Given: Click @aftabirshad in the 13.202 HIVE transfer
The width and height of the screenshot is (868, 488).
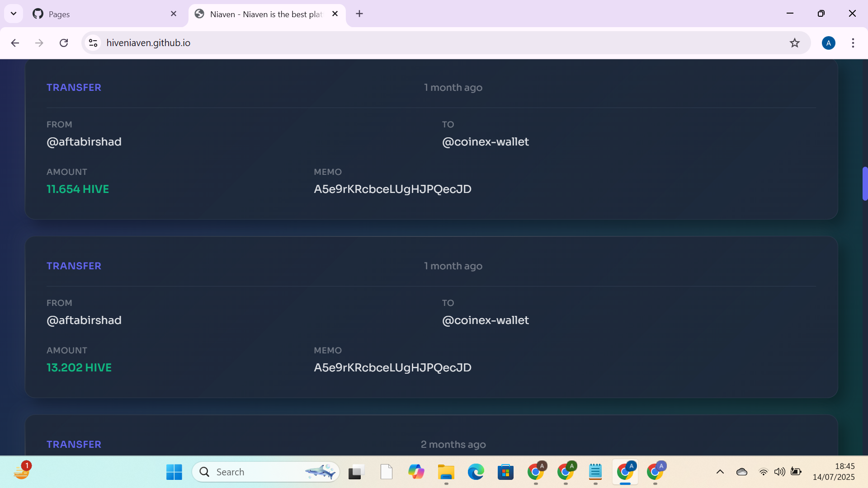Looking at the screenshot, I should [x=84, y=320].
